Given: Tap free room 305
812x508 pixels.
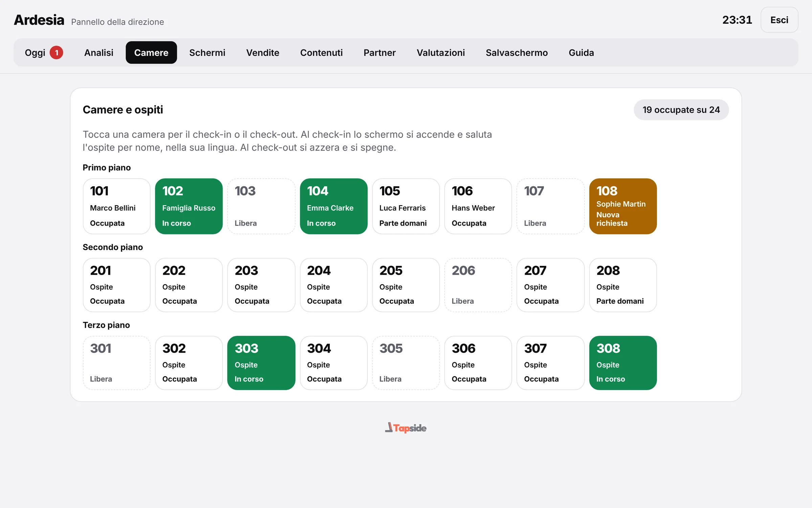Looking at the screenshot, I should coord(406,363).
